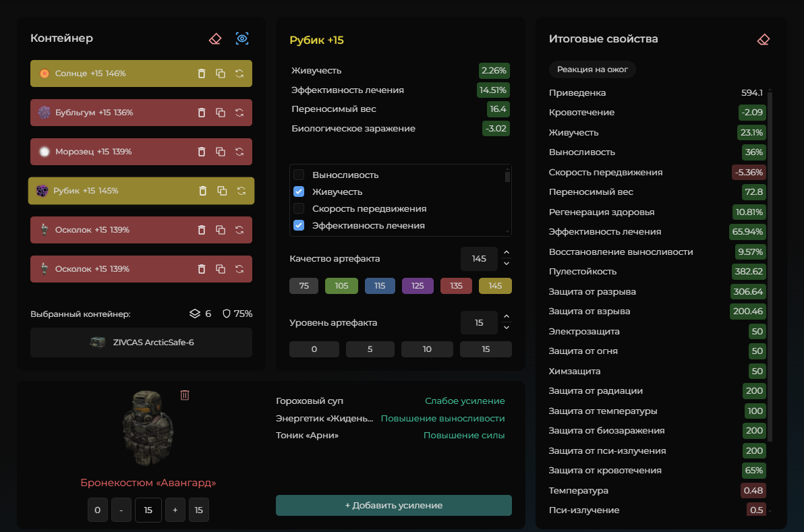The width and height of the screenshot is (804, 532).
Task: Set artifact level preset to 0
Action: [x=314, y=349]
